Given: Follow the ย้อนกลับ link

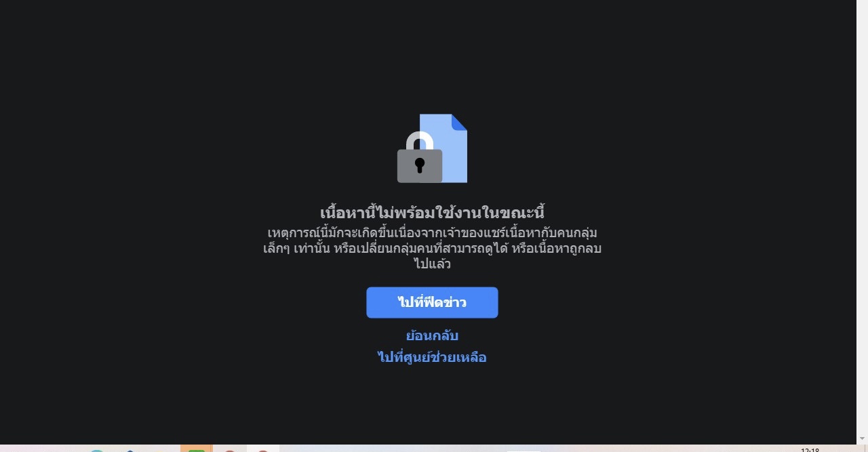Looking at the screenshot, I should (x=432, y=335).
